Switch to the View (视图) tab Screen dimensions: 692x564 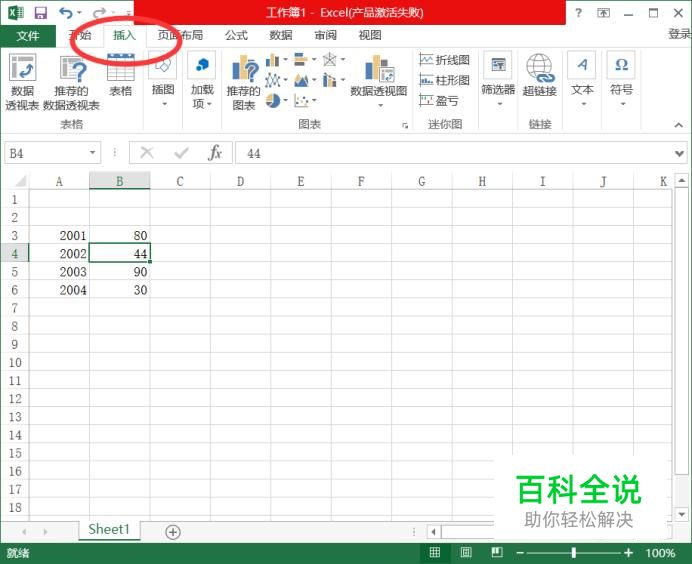(x=370, y=35)
